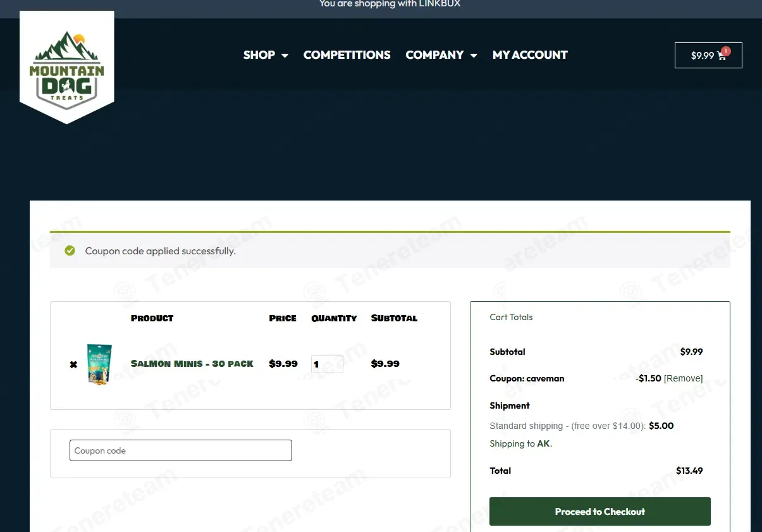Click Proceed to Checkout button
The image size is (762, 532).
[600, 511]
